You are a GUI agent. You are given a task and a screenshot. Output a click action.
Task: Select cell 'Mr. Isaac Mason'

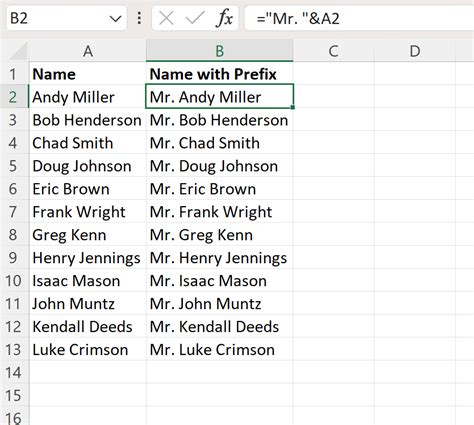pos(220,281)
